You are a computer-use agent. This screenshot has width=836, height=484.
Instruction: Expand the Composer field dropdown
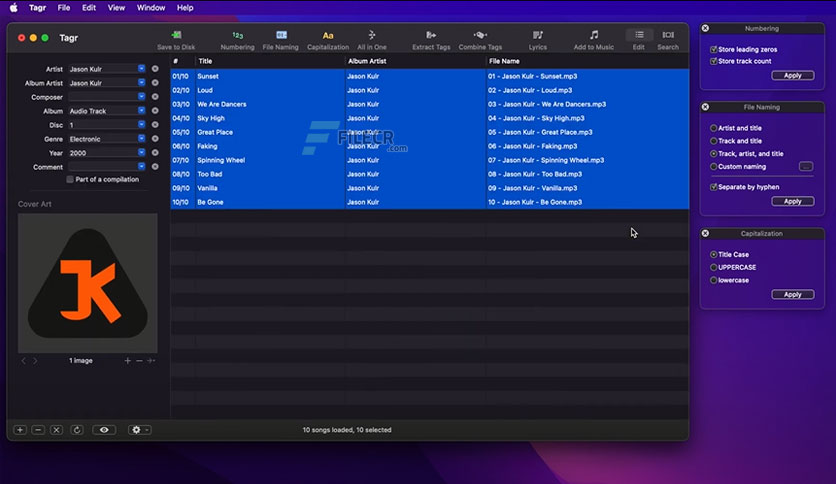click(x=141, y=96)
